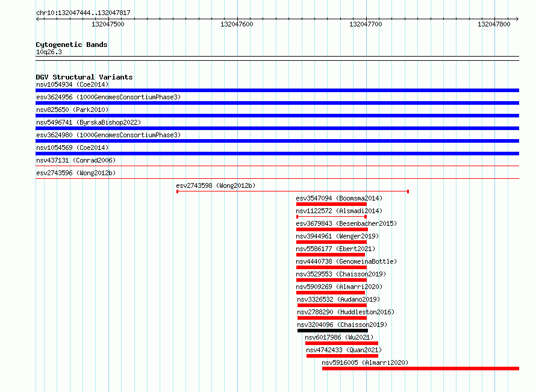Click ruler position 132047700

(366, 24)
